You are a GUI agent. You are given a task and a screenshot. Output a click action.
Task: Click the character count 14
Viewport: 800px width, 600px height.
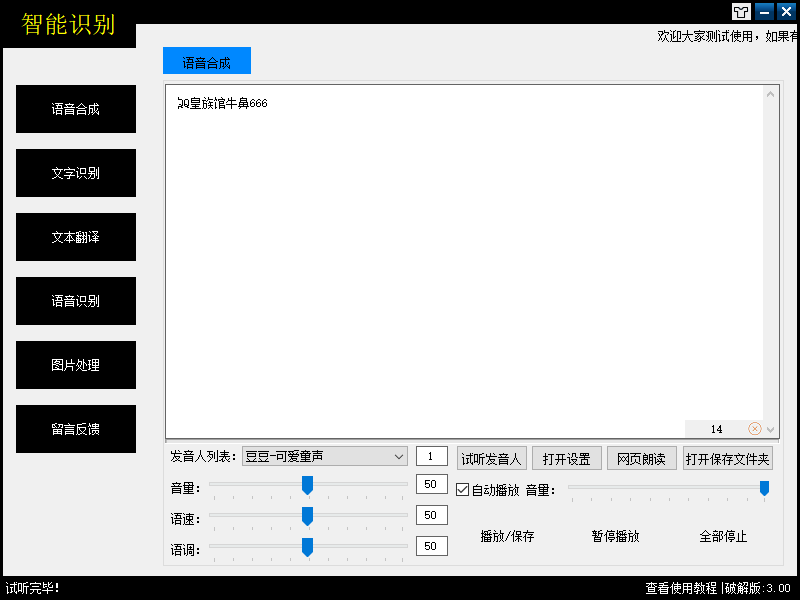point(716,429)
